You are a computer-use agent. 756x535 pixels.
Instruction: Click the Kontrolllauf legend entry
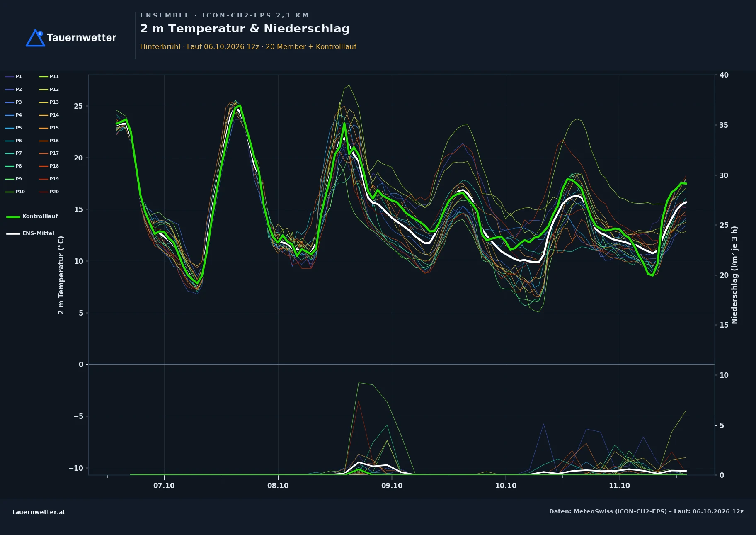[x=32, y=216]
